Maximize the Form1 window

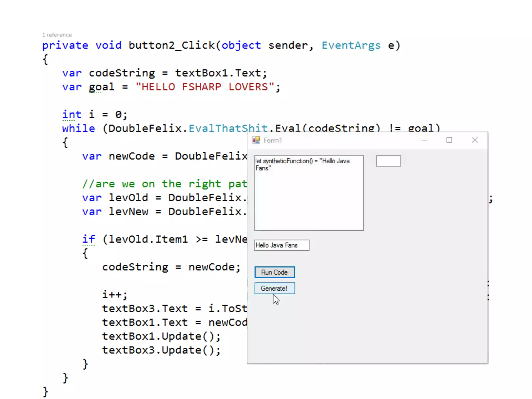[x=449, y=140]
